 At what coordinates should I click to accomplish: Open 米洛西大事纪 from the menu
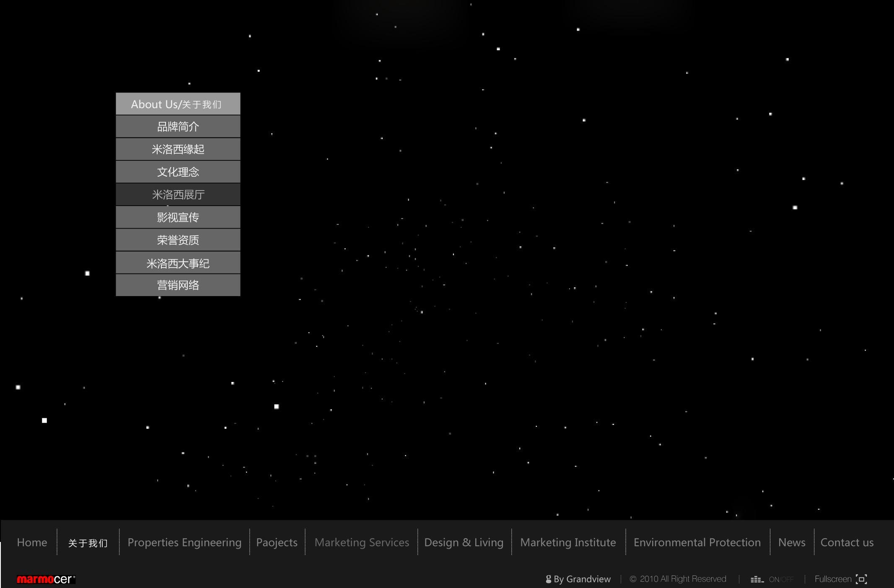pyautogui.click(x=178, y=263)
